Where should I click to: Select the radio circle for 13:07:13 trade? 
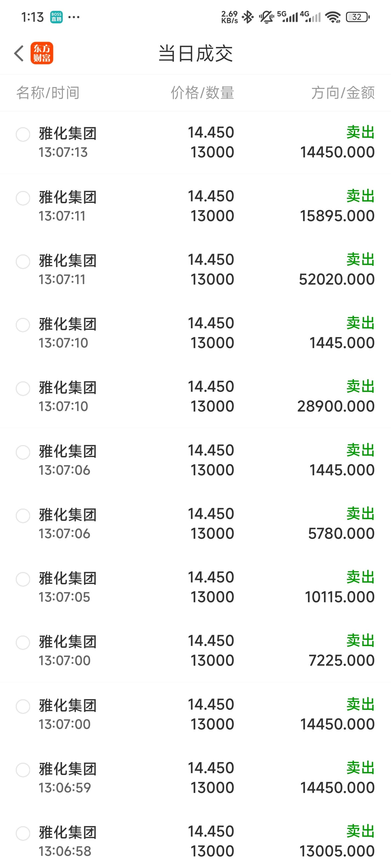click(23, 135)
